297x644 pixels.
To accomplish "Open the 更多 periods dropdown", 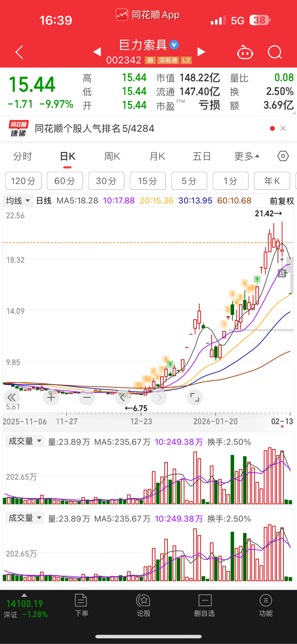I will (247, 156).
